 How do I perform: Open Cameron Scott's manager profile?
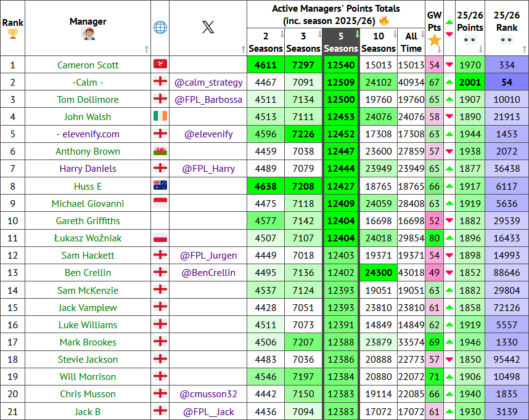pyautogui.click(x=88, y=65)
